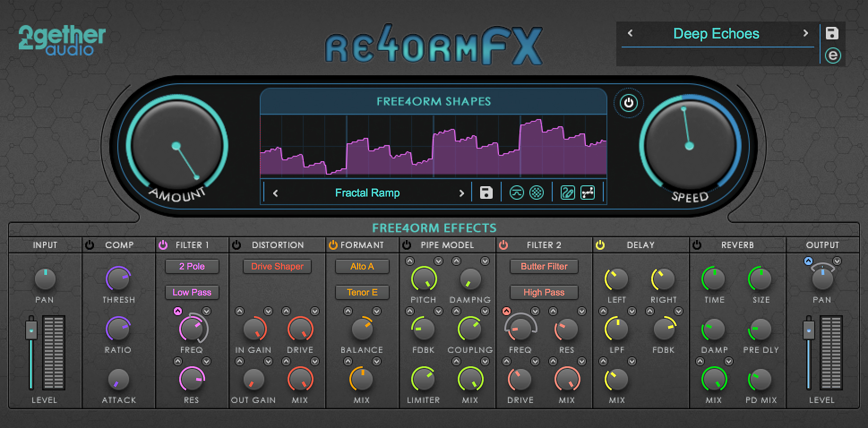
Task: Save the current Fractal Ramp shape
Action: [x=486, y=193]
